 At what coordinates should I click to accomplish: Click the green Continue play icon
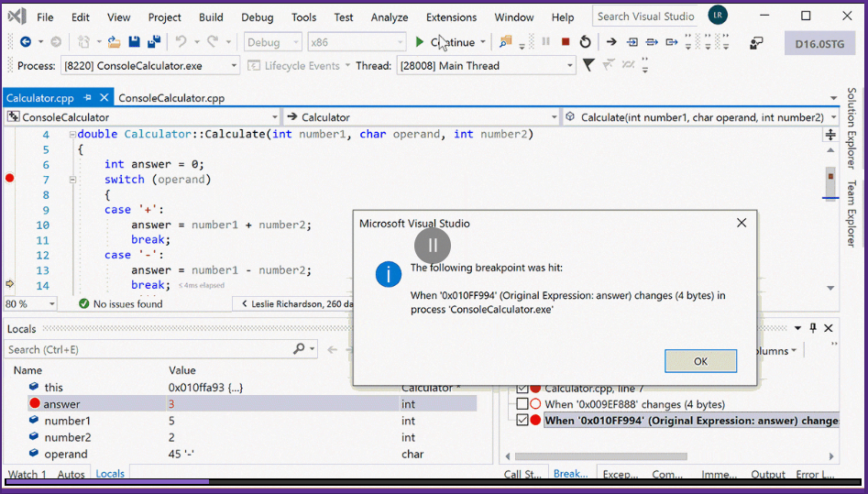[x=420, y=42]
